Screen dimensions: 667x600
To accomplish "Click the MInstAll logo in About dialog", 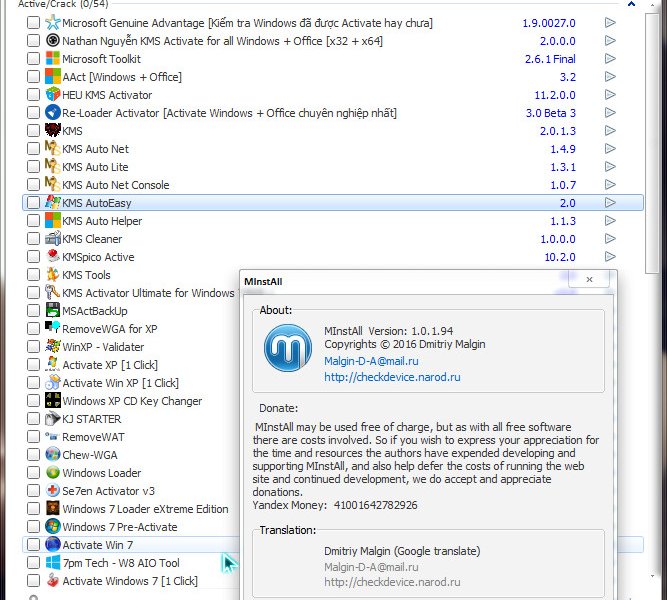I will pos(288,348).
